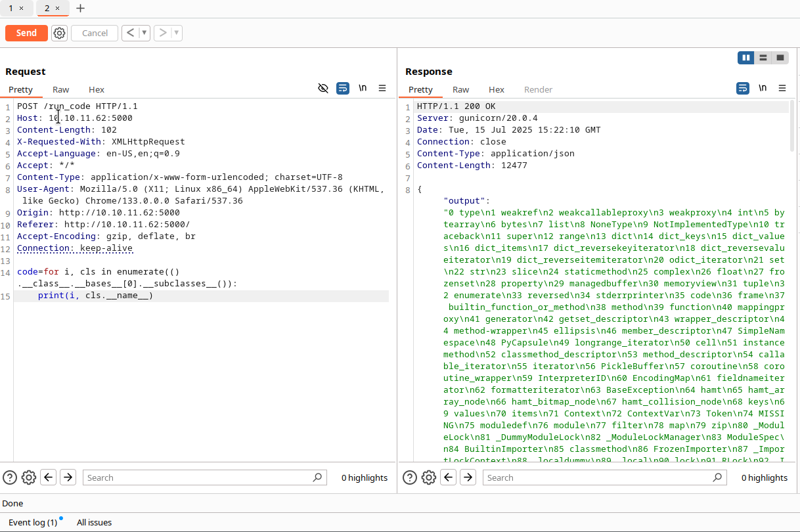Expand the history back dropdown arrow

(144, 33)
